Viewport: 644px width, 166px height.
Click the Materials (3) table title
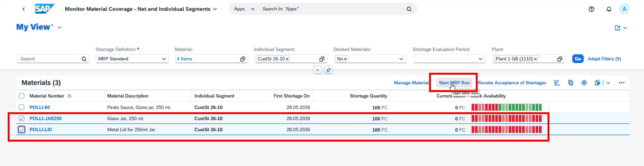pos(41,83)
